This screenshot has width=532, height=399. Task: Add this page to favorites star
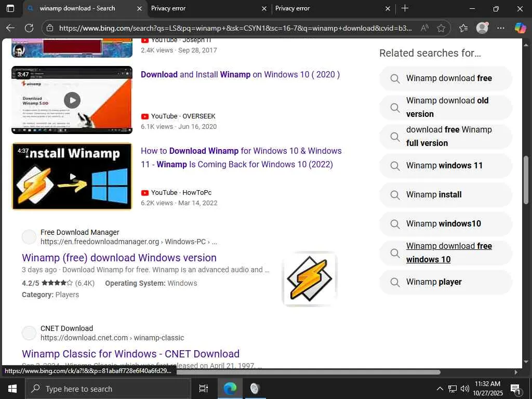[x=441, y=28]
